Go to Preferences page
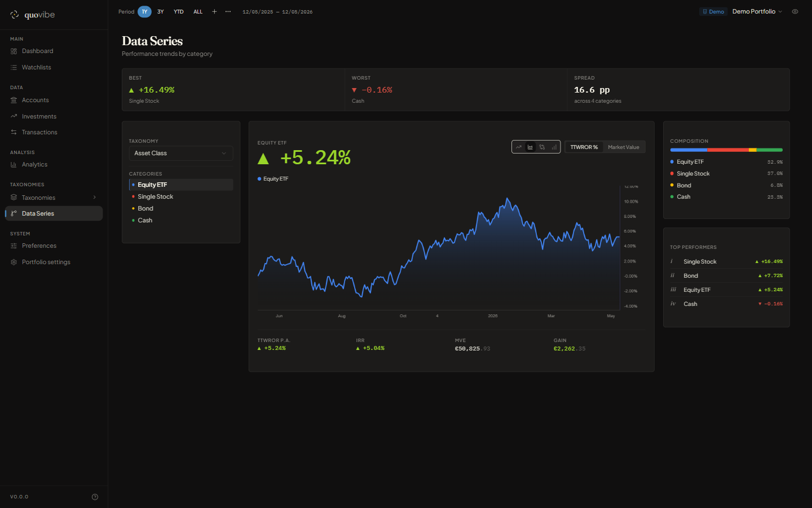This screenshot has height=508, width=812. (x=54, y=246)
